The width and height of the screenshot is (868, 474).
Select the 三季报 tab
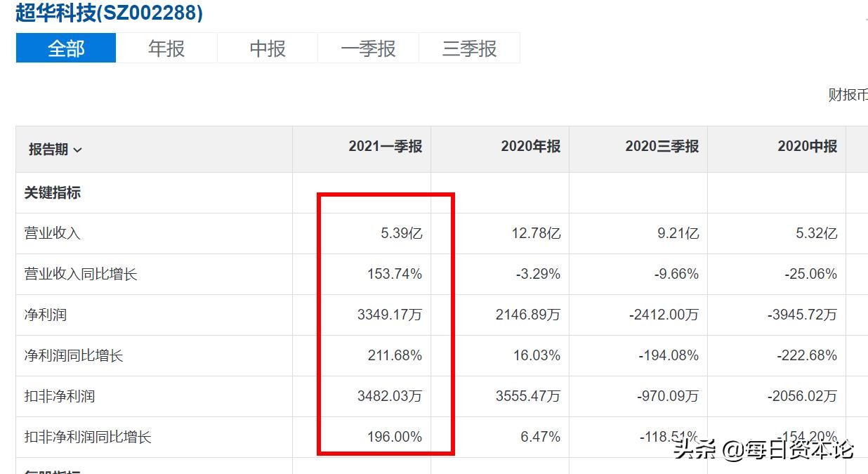pos(469,48)
